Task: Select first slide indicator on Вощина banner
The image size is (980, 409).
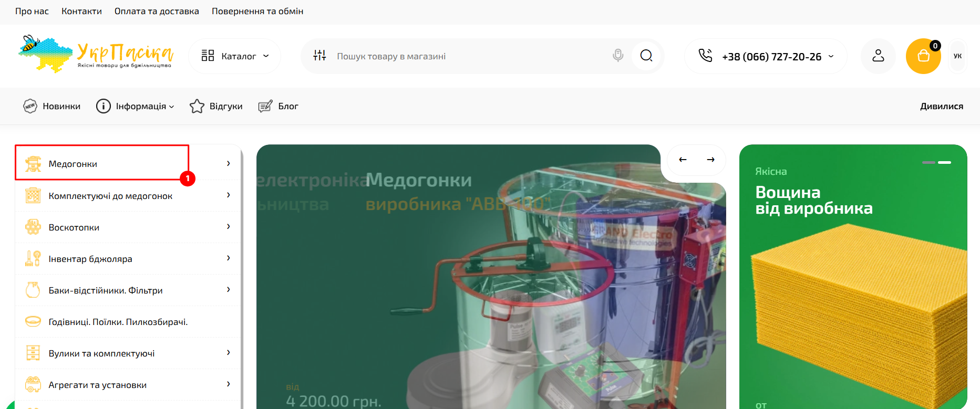Action: [929, 163]
